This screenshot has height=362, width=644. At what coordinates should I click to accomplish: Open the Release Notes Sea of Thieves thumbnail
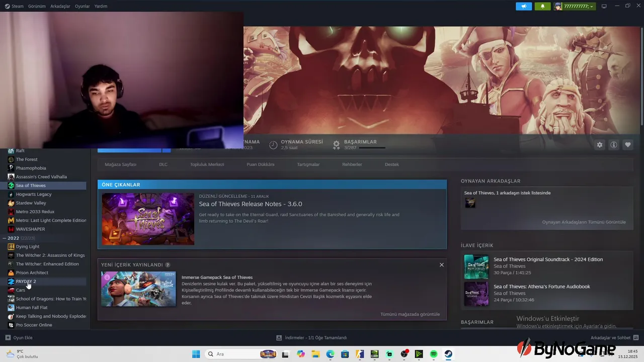click(x=148, y=219)
